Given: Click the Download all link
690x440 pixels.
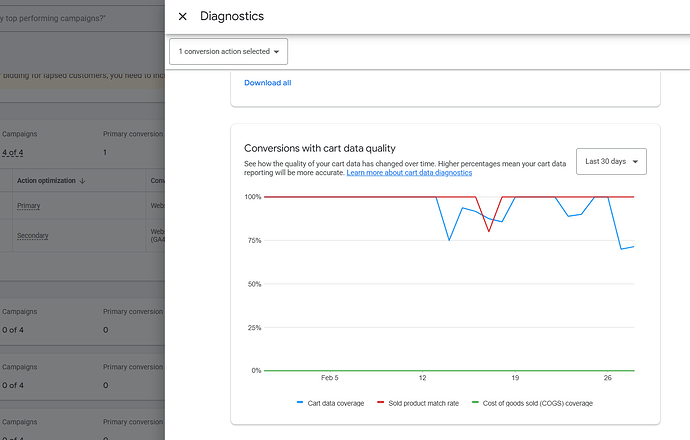Looking at the screenshot, I should 268,83.
